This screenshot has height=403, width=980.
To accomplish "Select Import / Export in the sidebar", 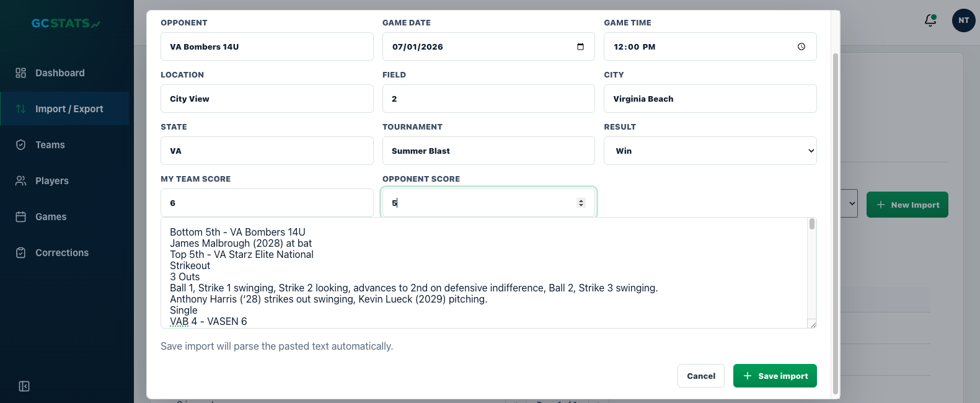I will pyautogui.click(x=64, y=109).
